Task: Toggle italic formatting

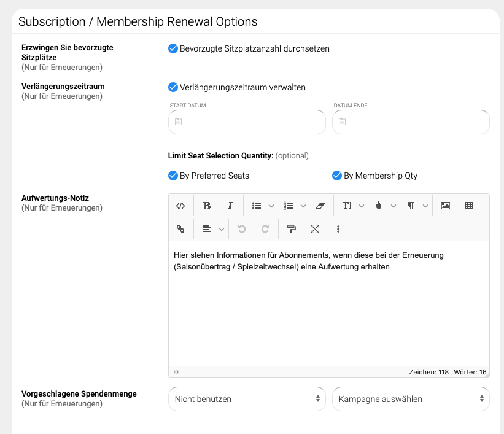Action: (230, 206)
